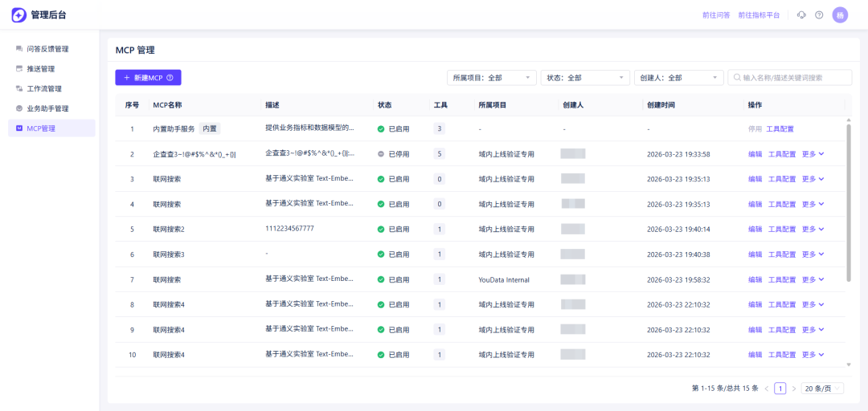Viewport: 868px width, 411px height.
Task: Click timestamp 2026-03-23 19:40:38
Action: (678, 254)
